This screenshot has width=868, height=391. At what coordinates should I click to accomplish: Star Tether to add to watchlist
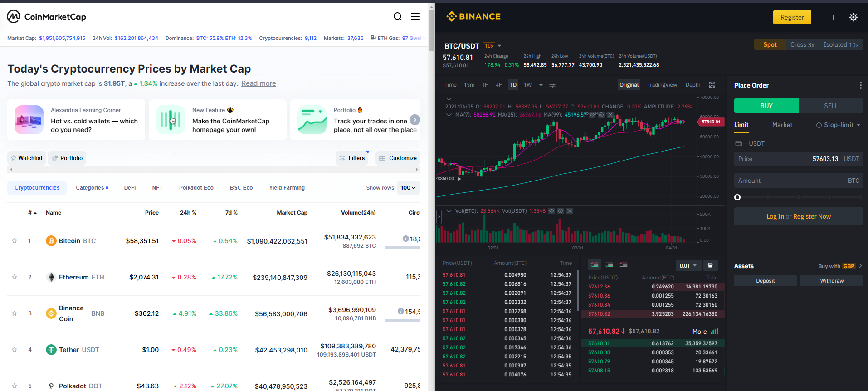point(14,350)
